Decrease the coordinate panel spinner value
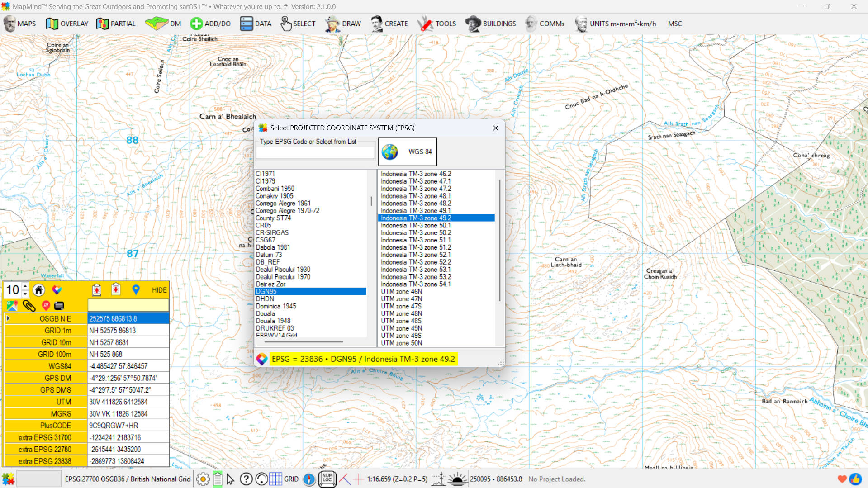868x488 pixels. pyautogui.click(x=25, y=294)
